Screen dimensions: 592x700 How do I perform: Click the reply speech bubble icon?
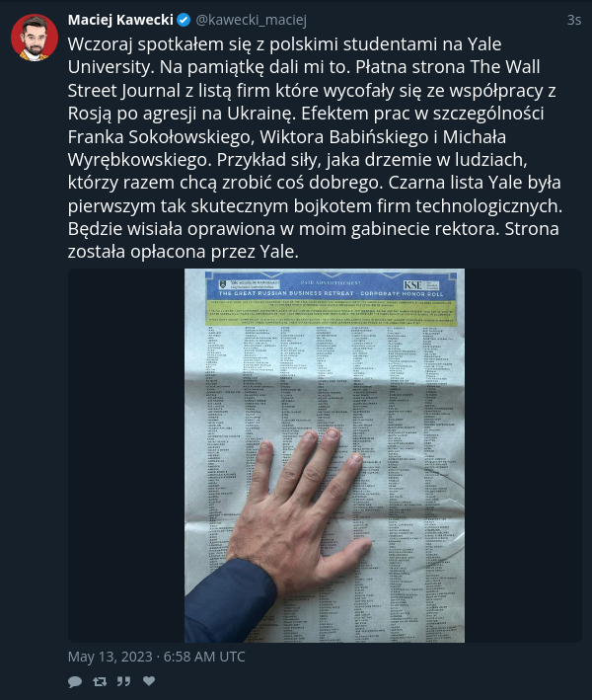(75, 681)
